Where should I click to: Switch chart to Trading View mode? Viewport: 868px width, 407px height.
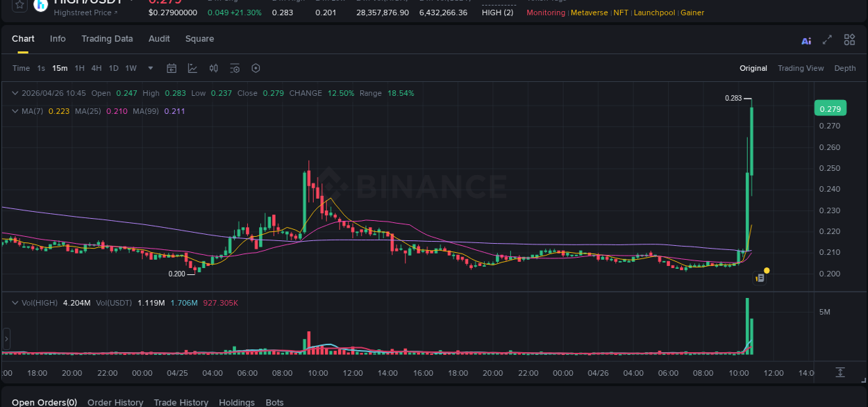pos(801,68)
